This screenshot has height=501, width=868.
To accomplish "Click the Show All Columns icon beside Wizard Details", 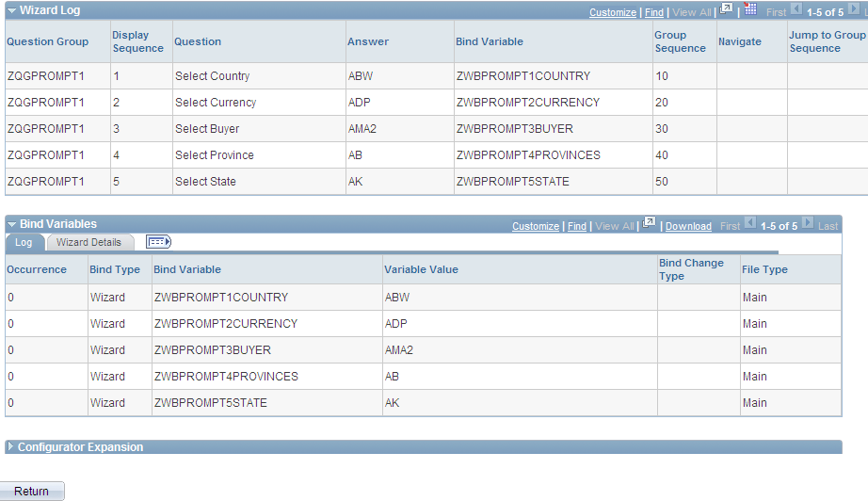I will click(x=158, y=242).
